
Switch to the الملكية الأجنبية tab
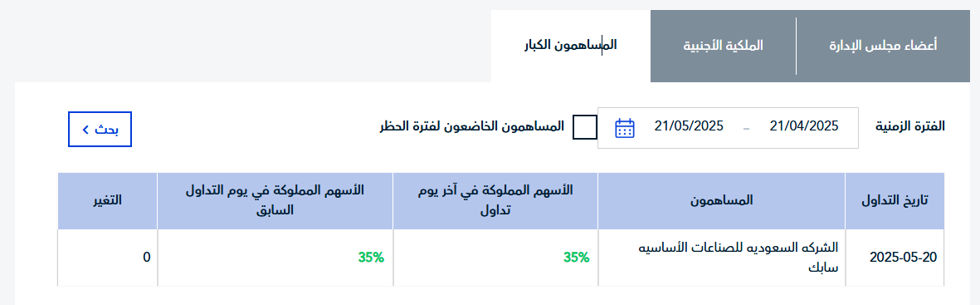coord(723,46)
